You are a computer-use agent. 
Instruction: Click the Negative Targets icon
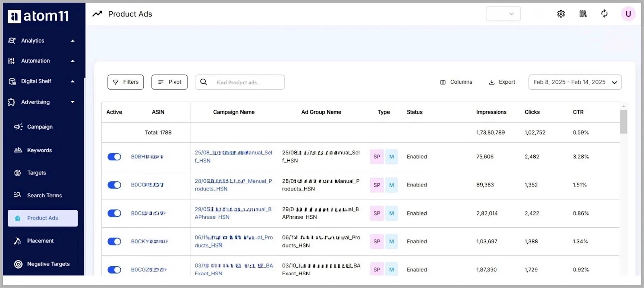pos(18,264)
